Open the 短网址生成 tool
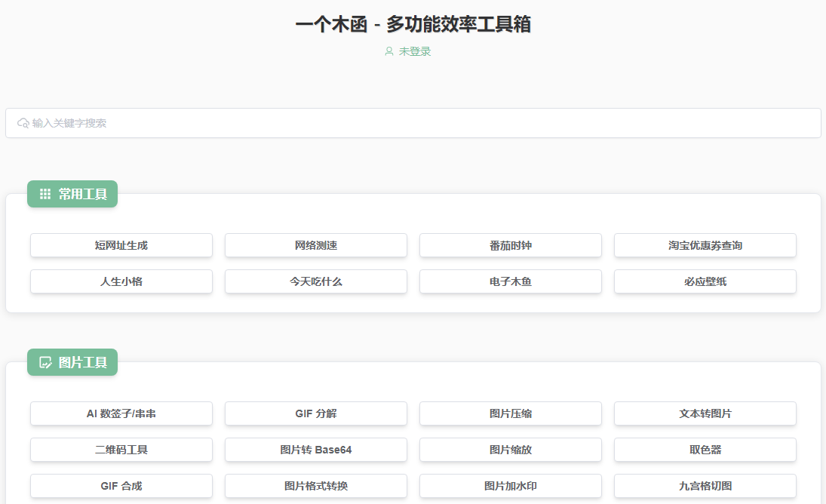 point(121,245)
